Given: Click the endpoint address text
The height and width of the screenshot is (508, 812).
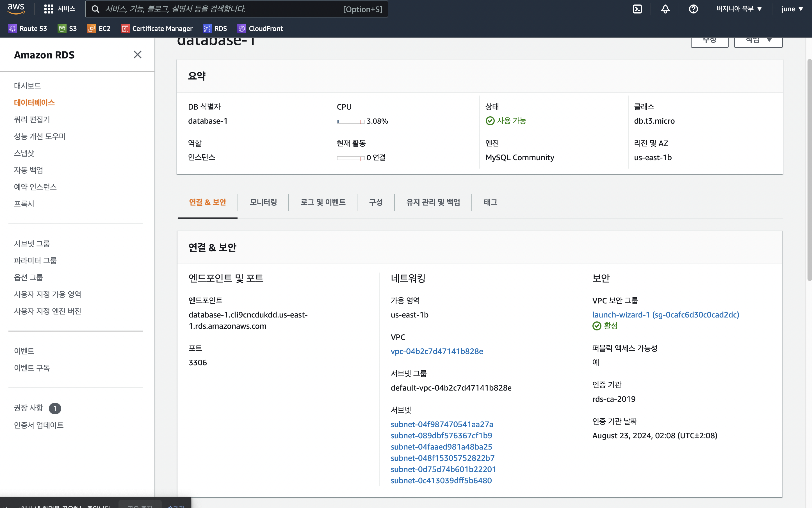Looking at the screenshot, I should click(248, 320).
